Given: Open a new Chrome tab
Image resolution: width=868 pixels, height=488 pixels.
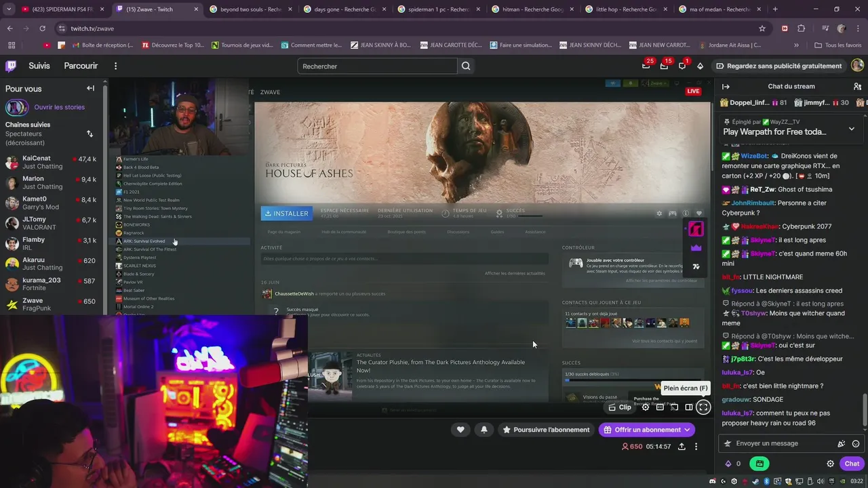Looking at the screenshot, I should tap(775, 9).
